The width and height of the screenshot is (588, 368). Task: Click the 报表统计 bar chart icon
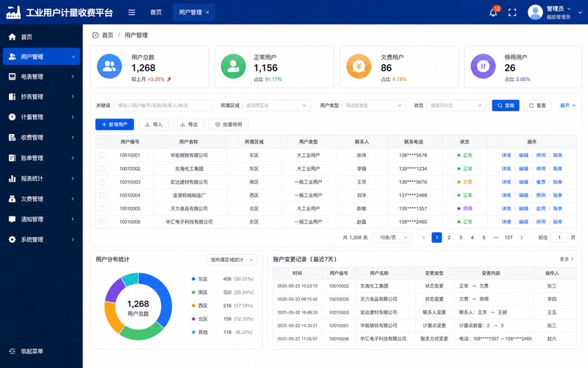pos(12,178)
